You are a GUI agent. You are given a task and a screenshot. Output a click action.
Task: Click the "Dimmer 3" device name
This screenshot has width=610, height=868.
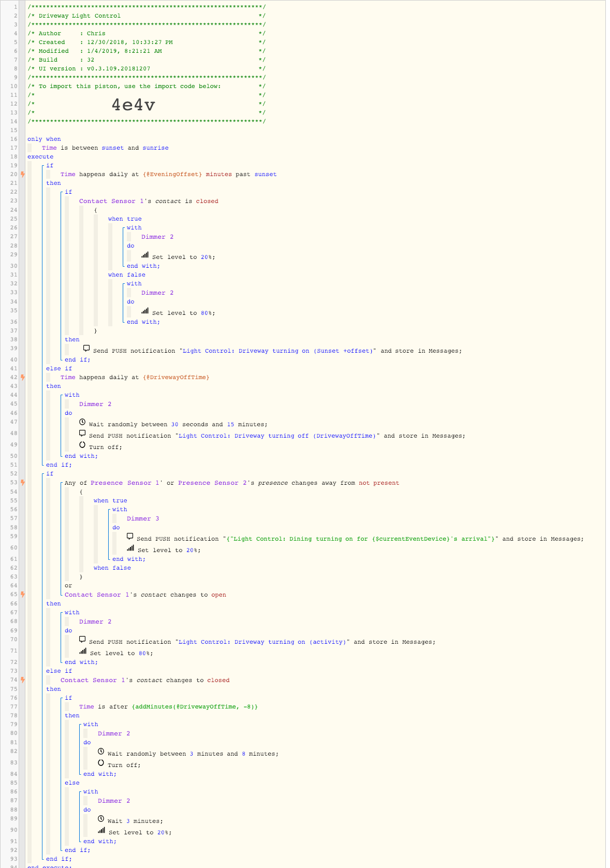pyautogui.click(x=143, y=519)
